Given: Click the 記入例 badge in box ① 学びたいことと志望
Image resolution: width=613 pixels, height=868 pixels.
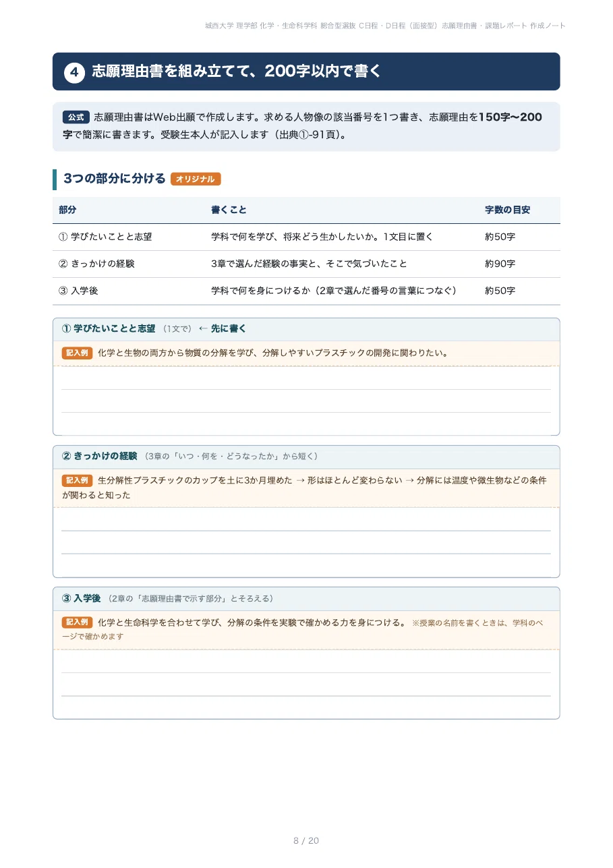Looking at the screenshot, I should (77, 353).
